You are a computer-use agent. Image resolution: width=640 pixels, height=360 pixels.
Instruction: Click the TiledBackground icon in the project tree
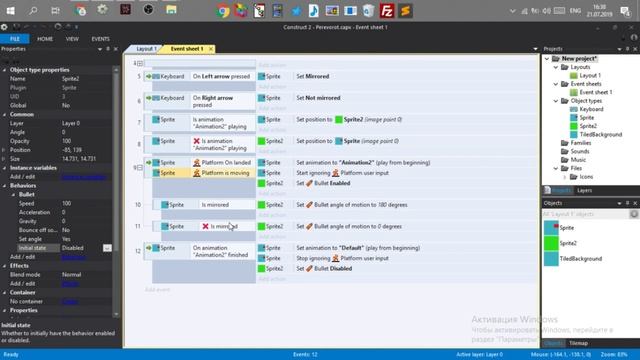coord(574,135)
